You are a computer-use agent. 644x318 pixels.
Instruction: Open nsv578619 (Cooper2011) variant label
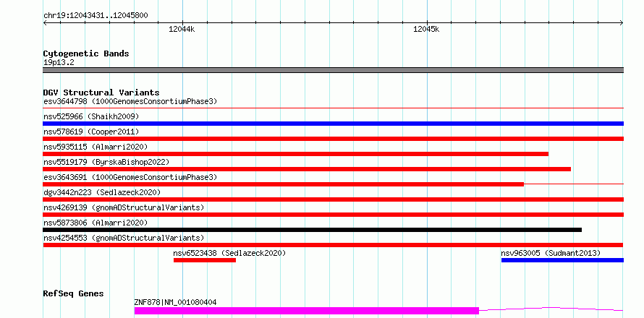pos(91,132)
